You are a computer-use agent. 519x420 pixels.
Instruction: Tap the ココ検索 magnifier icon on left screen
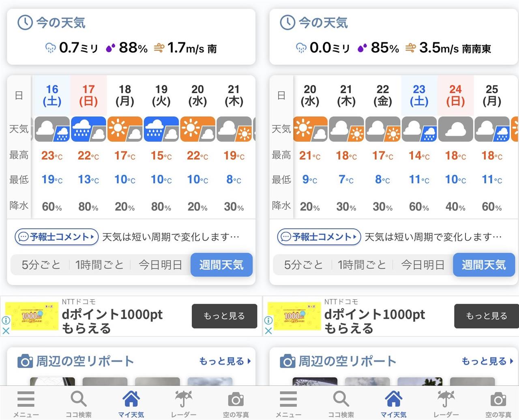[79, 399]
